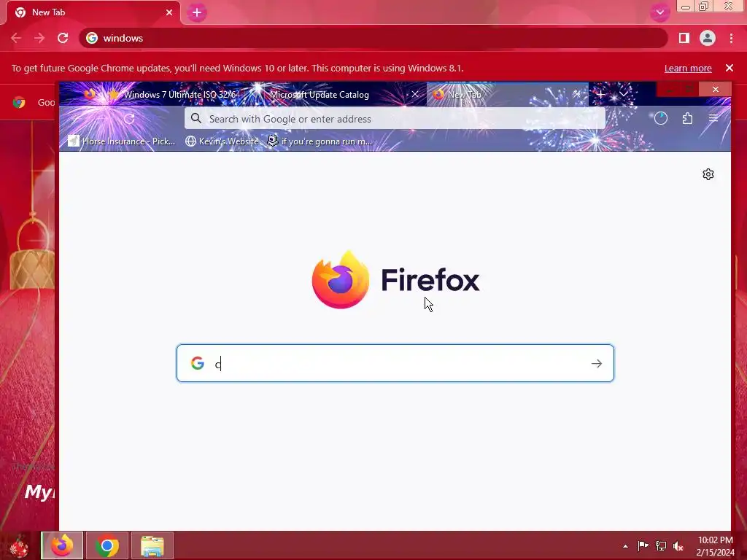The image size is (747, 560).
Task: Click Chrome's forward arrow button
Action: [39, 38]
